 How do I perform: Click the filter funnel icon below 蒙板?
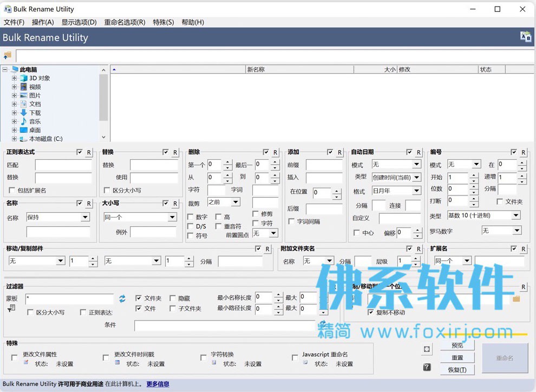coord(11,308)
